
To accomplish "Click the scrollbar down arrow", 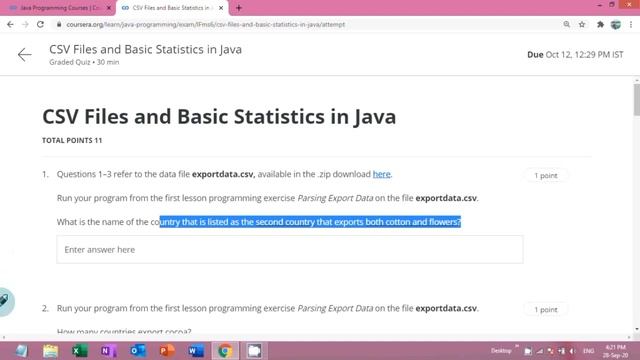I will (x=637, y=329).
